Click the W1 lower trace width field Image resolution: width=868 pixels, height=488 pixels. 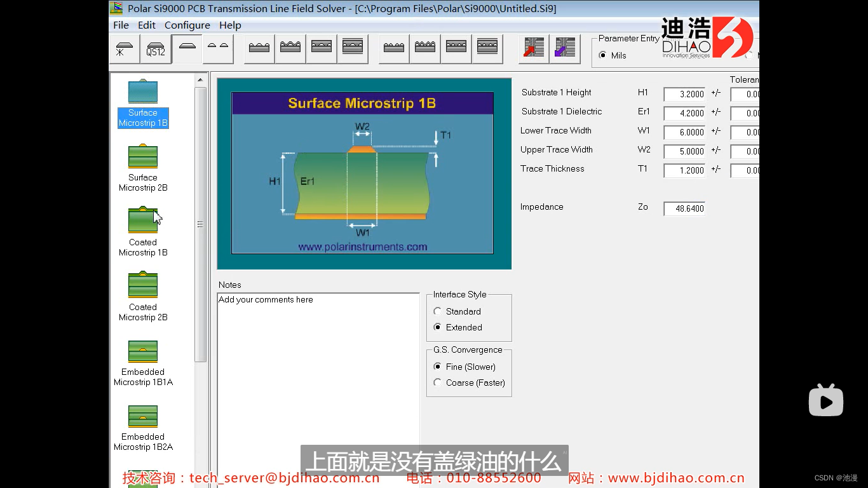pyautogui.click(x=684, y=132)
